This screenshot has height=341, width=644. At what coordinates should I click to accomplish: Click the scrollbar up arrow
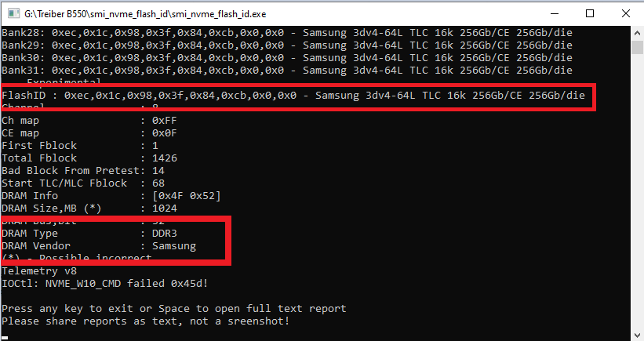(637, 32)
